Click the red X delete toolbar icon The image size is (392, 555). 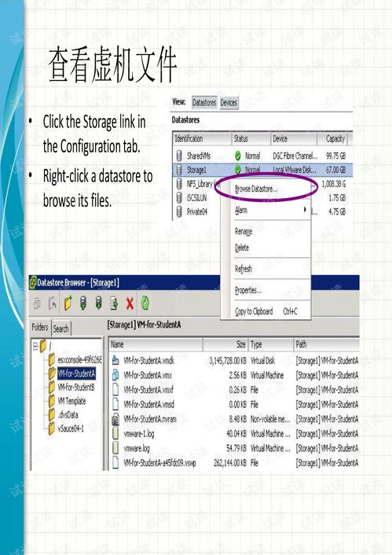(x=130, y=303)
